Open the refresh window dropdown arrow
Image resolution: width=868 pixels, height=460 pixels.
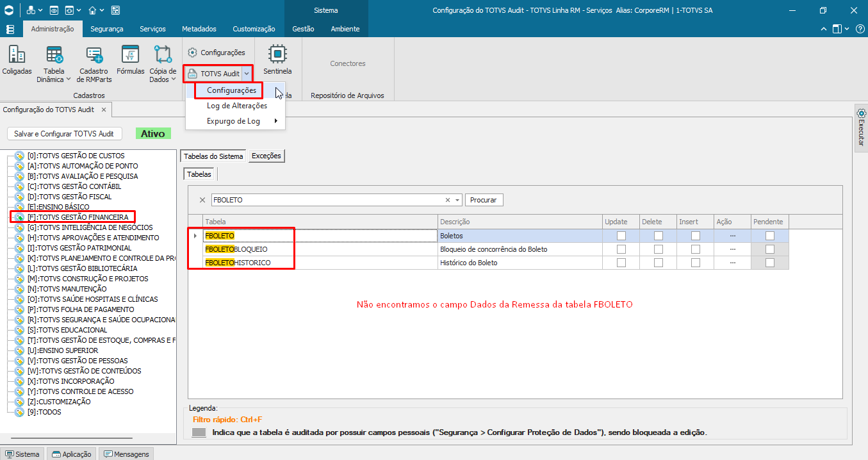(78, 11)
